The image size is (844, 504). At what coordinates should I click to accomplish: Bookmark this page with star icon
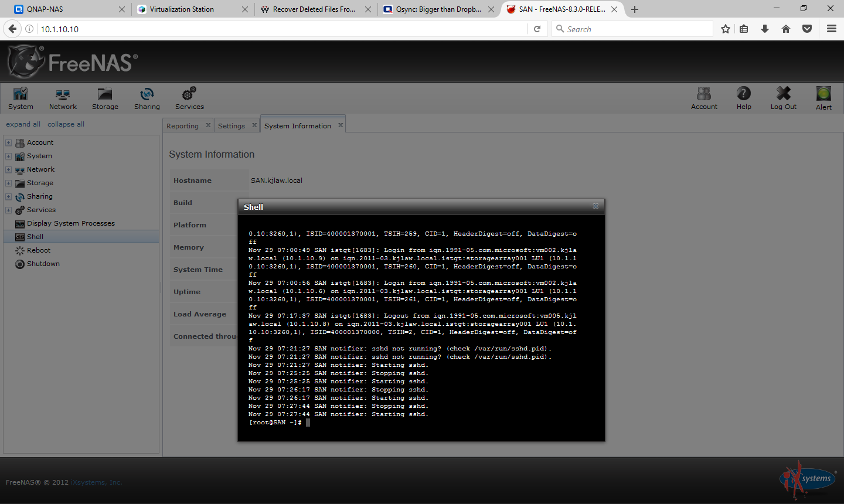pyautogui.click(x=726, y=29)
